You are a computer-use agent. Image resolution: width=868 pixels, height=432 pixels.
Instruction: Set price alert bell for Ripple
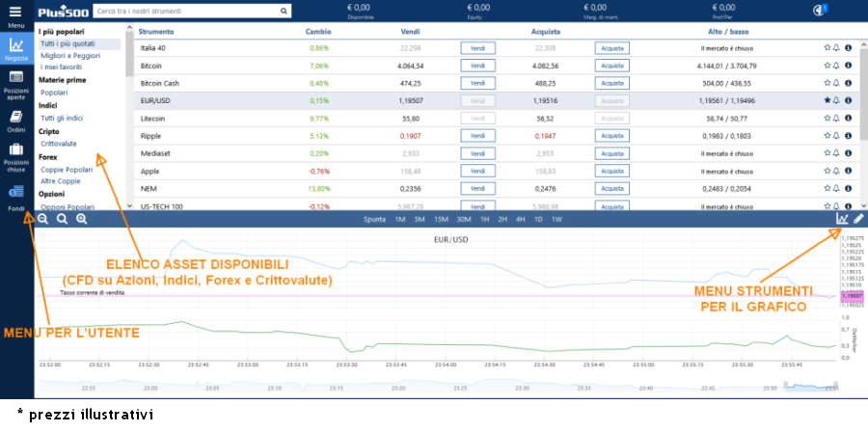pos(837,136)
